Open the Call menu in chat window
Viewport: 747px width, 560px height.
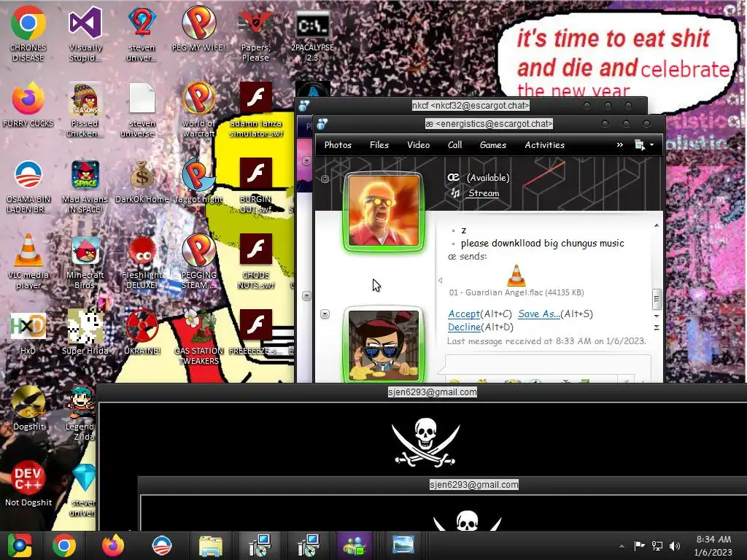click(455, 145)
